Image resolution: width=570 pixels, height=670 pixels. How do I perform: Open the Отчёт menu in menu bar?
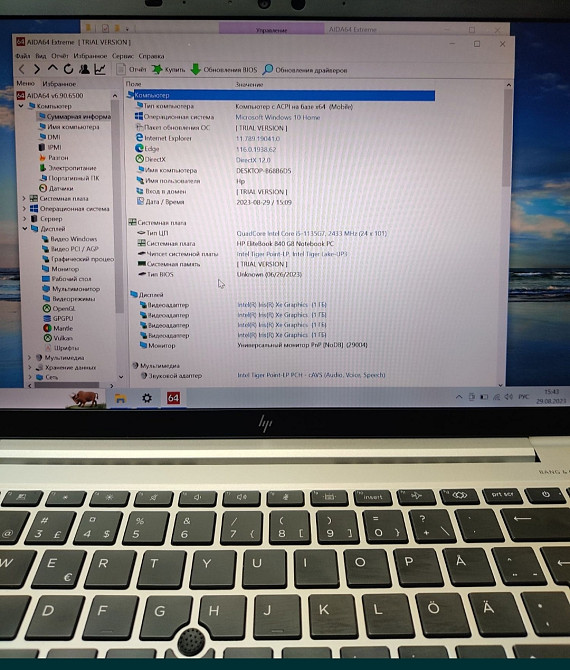coord(59,56)
